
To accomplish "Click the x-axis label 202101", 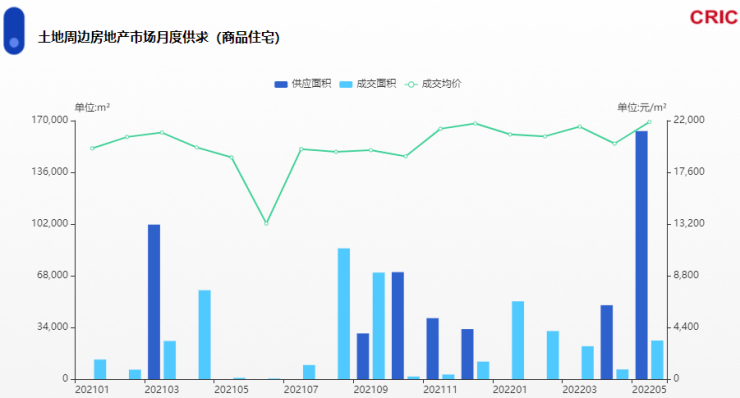I will coord(92,390).
